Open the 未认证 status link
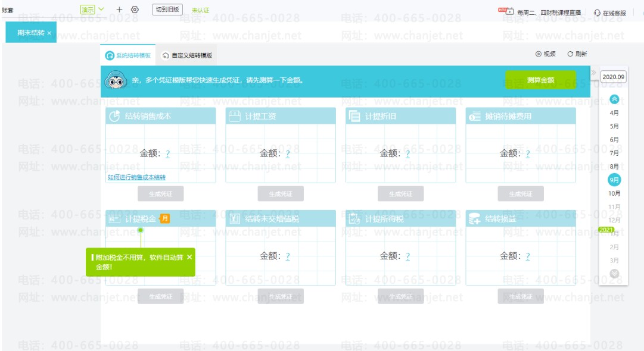644x351 pixels. pyautogui.click(x=200, y=10)
